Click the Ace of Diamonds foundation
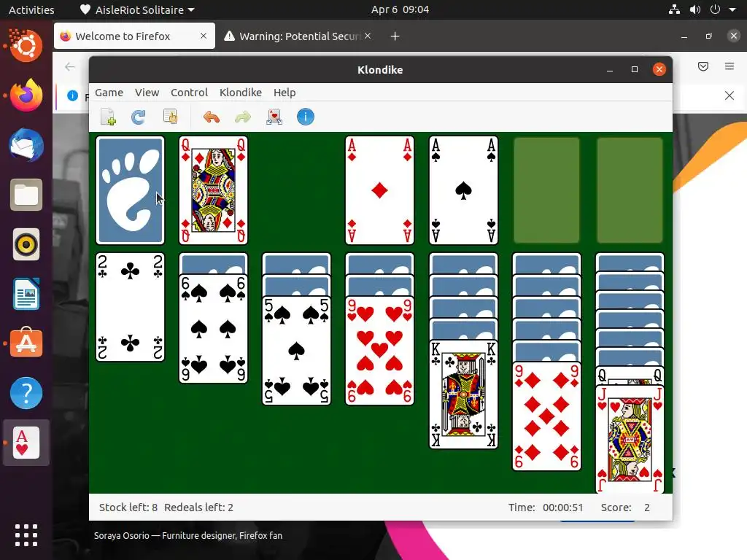The image size is (747, 560). [379, 190]
